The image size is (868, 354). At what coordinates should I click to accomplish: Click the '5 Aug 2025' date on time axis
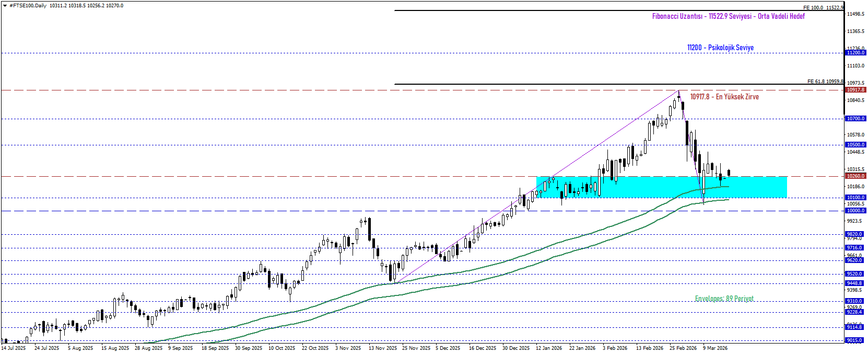tap(80, 348)
